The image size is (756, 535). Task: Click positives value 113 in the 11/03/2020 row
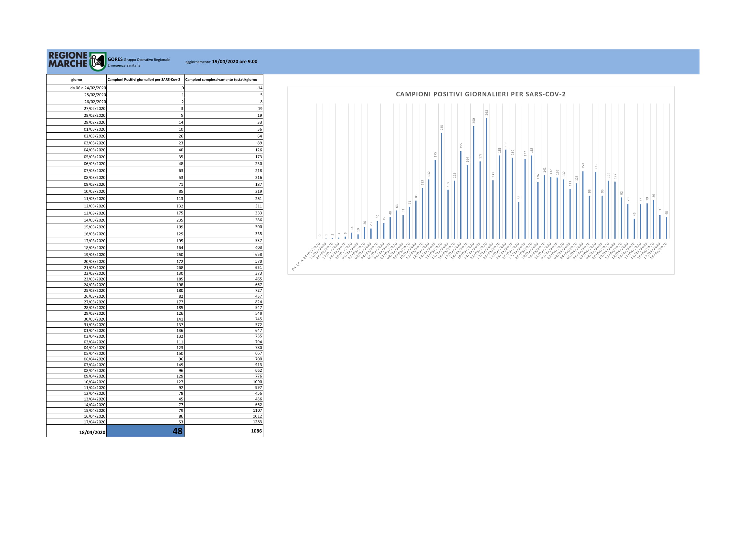[145, 199]
